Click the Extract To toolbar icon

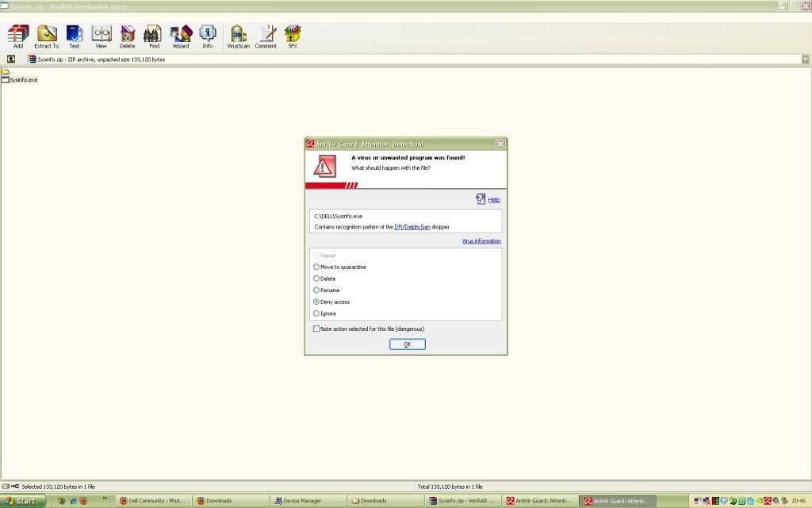tap(47, 37)
